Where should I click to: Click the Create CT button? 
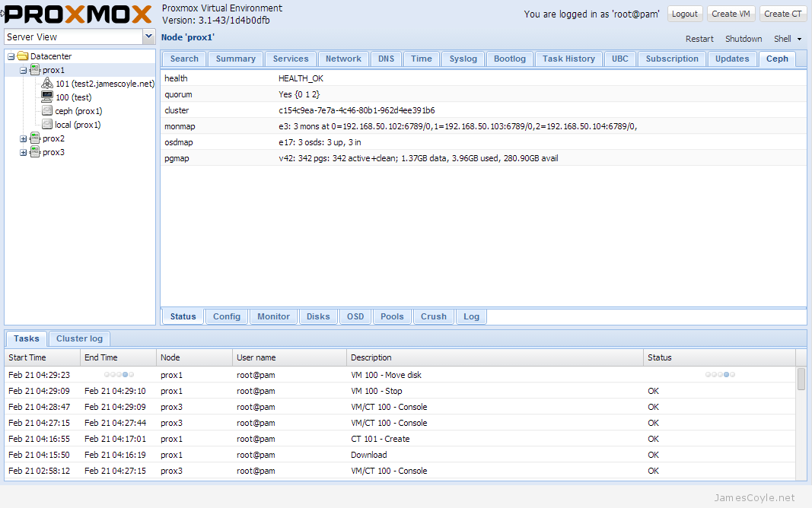pyautogui.click(x=782, y=14)
